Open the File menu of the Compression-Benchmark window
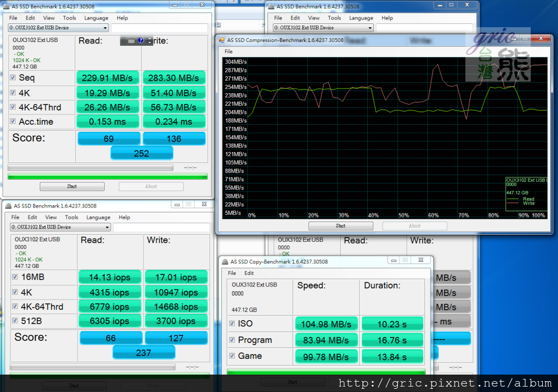Screen dimensions: 558x392 (228, 52)
